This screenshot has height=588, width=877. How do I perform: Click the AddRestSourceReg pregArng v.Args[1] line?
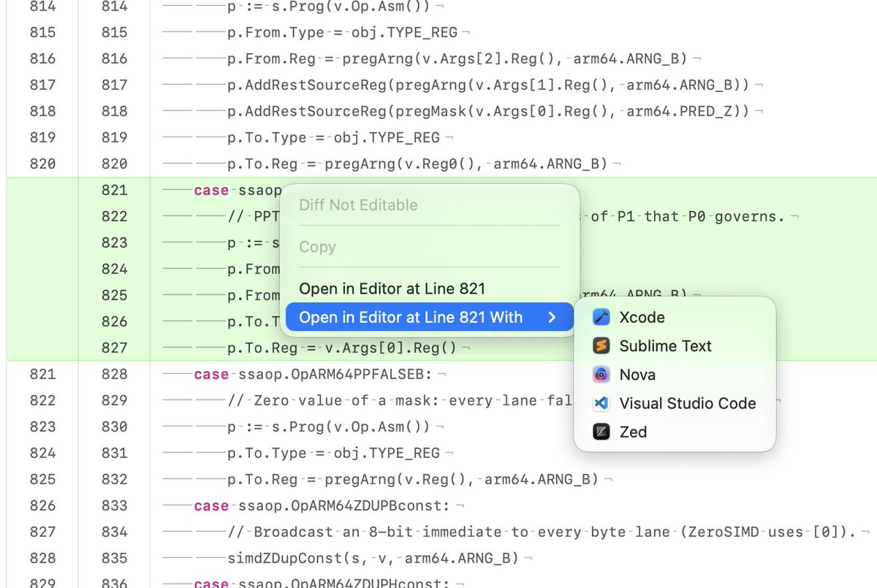coord(489,85)
